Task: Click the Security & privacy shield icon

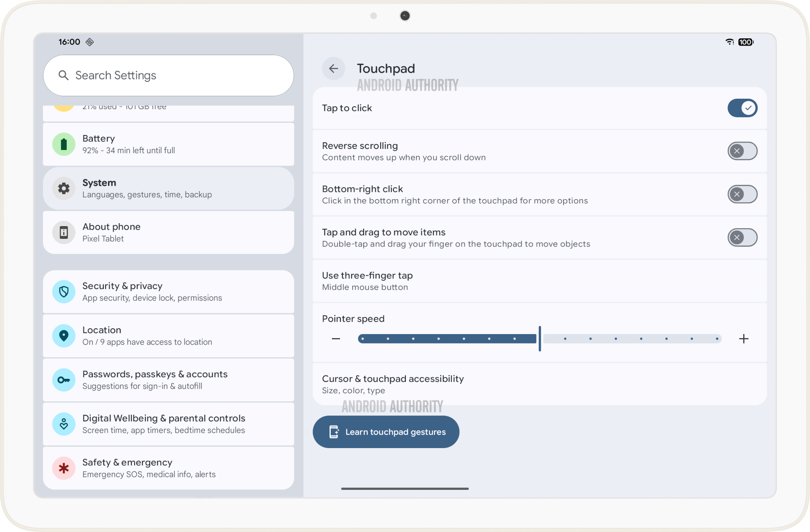Action: point(64,292)
